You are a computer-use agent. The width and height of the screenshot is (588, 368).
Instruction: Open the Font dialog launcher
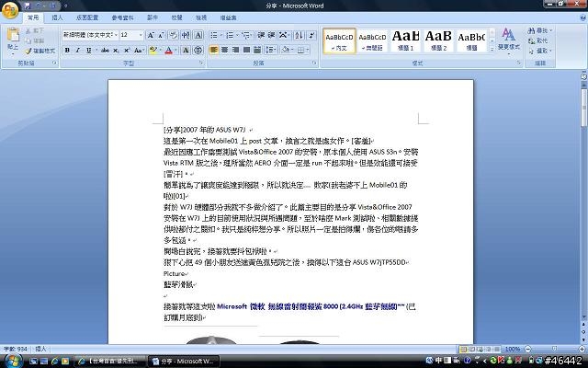(201, 63)
